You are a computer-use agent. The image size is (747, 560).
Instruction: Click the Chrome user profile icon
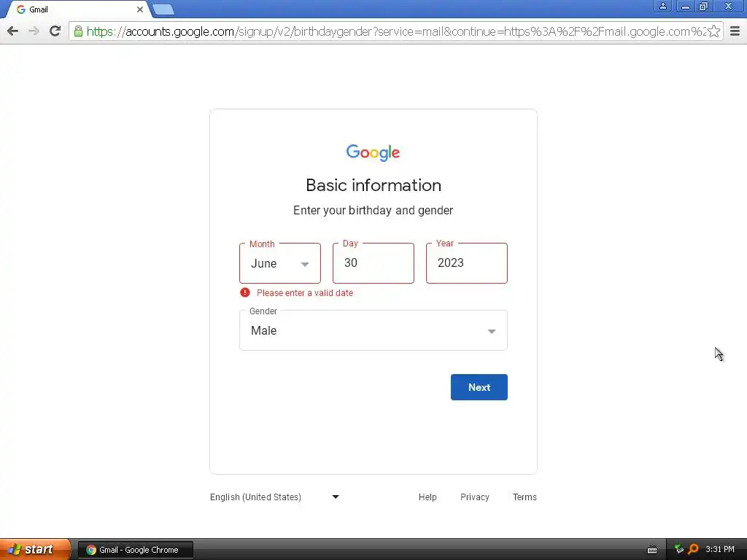[662, 6]
